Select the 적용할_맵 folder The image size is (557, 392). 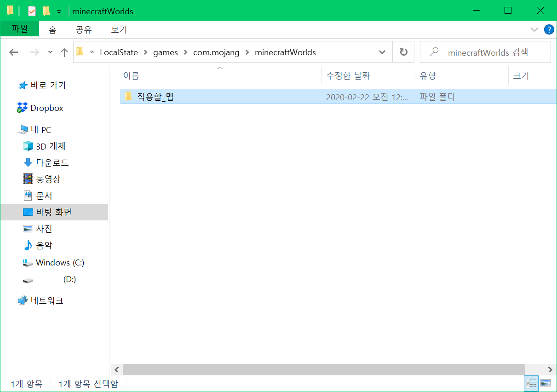338,97
